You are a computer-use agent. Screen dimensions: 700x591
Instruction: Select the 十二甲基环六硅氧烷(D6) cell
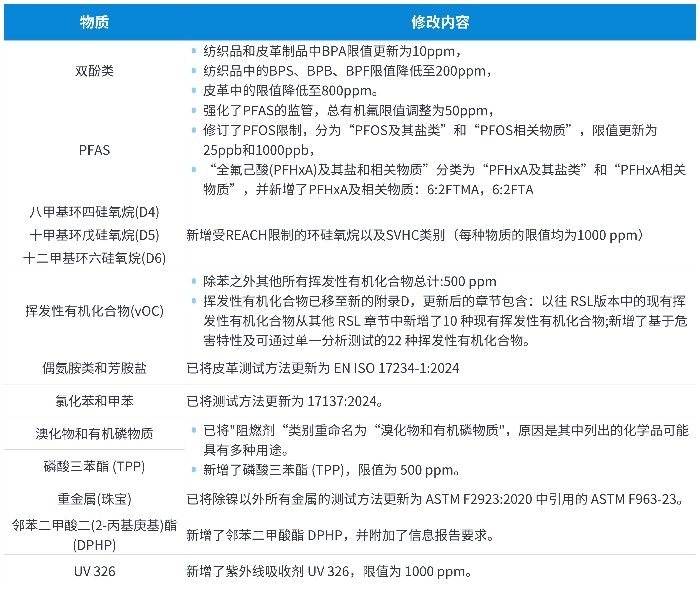[x=94, y=258]
